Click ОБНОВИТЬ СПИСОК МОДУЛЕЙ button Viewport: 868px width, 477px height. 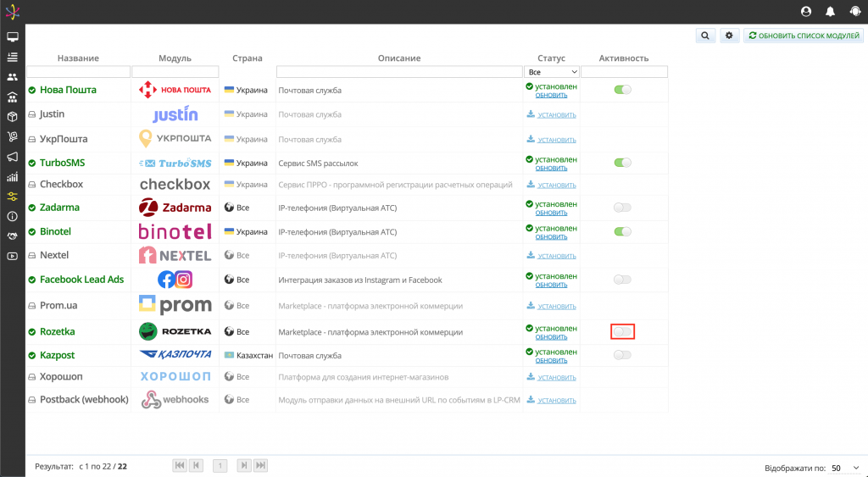804,36
